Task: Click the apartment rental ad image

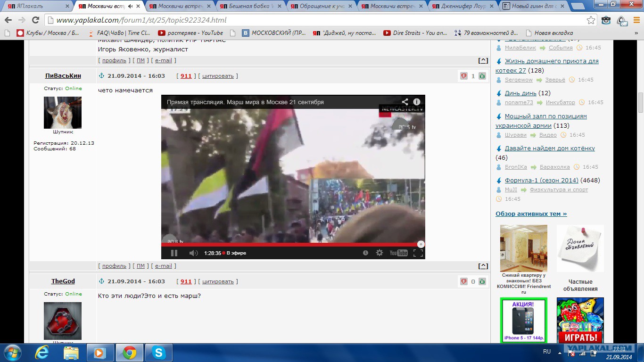Action: [524, 248]
